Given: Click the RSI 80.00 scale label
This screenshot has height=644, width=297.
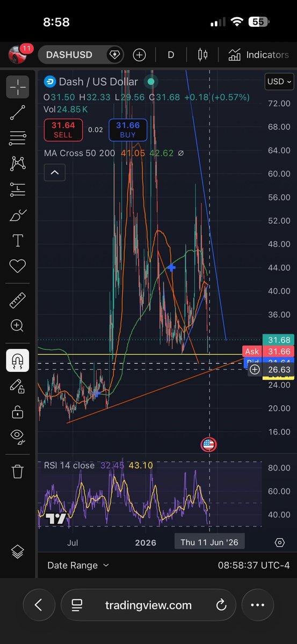Looking at the screenshot, I should click(x=279, y=468).
